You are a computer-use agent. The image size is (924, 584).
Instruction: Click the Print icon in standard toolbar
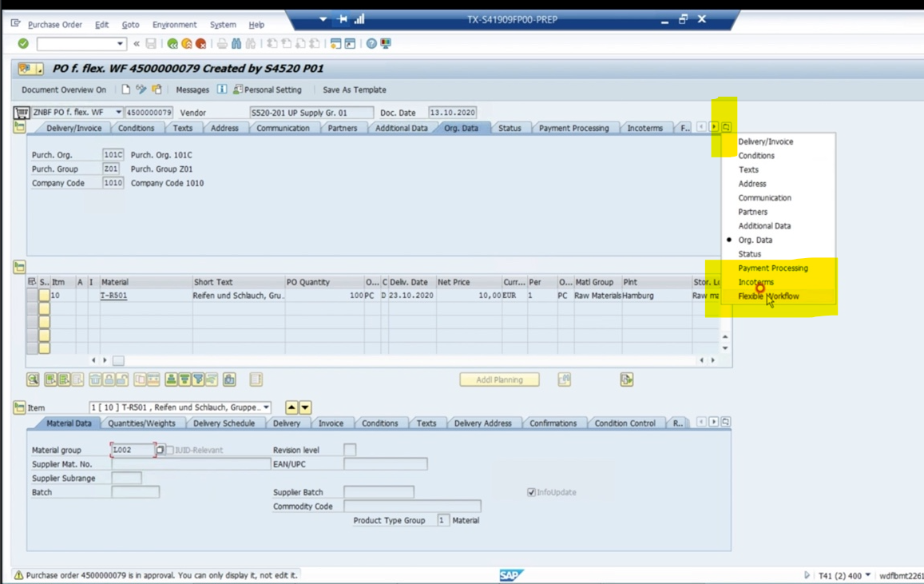coord(221,43)
